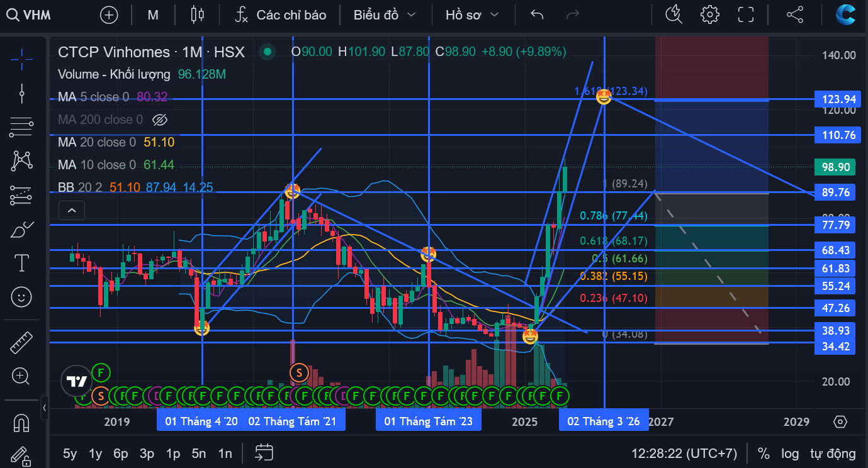Change the candlestick chart type

(198, 14)
